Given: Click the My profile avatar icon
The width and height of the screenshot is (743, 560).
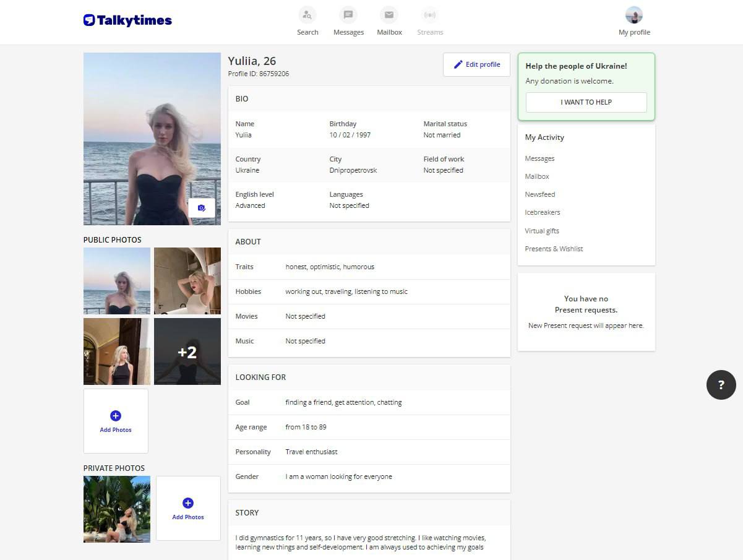Looking at the screenshot, I should [634, 15].
